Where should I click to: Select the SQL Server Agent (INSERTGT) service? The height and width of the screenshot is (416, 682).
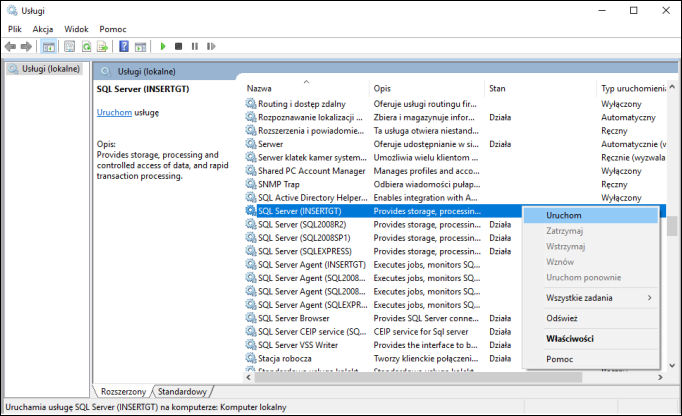(312, 265)
